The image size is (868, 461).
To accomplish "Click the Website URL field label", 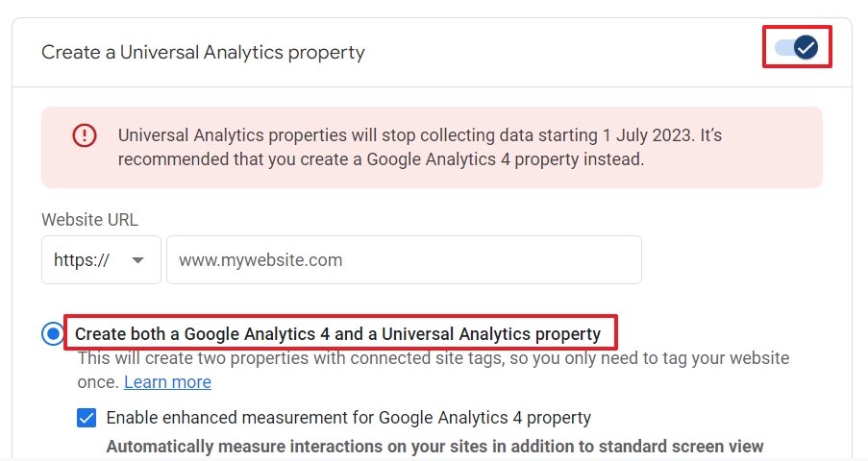I will pos(89,220).
